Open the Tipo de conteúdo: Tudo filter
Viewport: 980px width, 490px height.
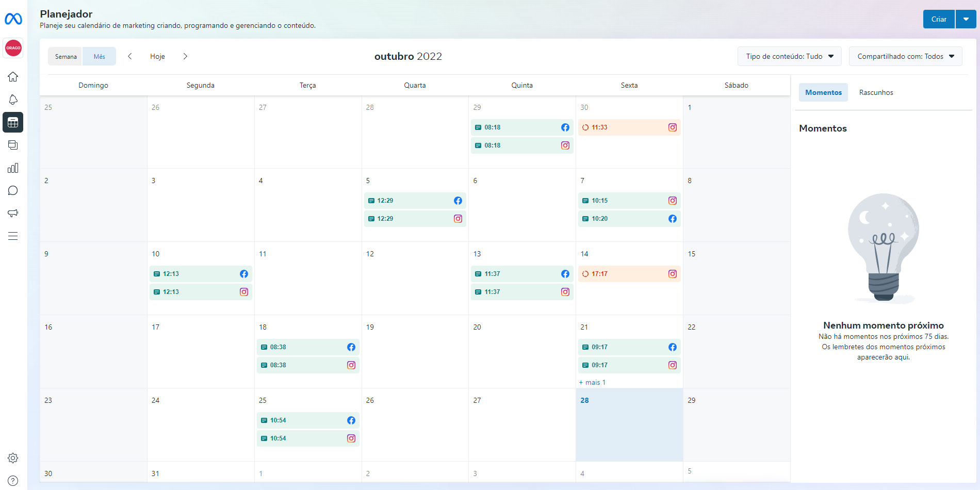[789, 56]
